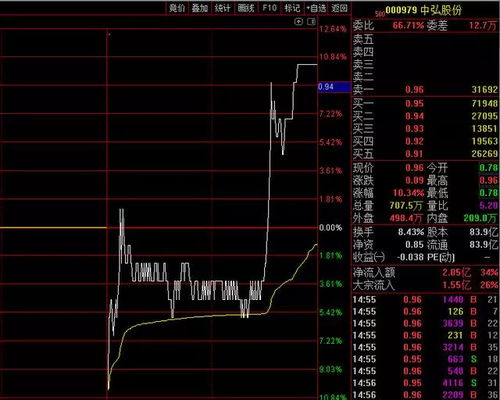Viewport: 500px width, 400px height.
Task: Select the 卖一 ask row at 0.96
Action: point(425,89)
